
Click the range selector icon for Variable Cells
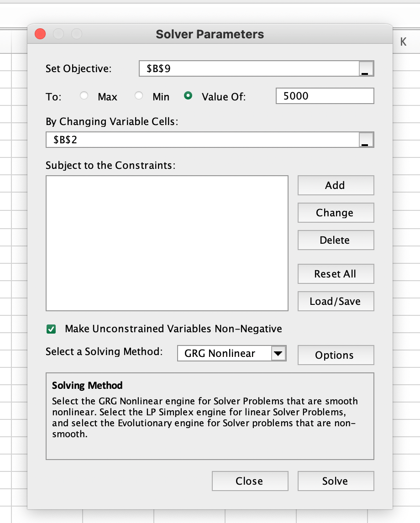(366, 140)
